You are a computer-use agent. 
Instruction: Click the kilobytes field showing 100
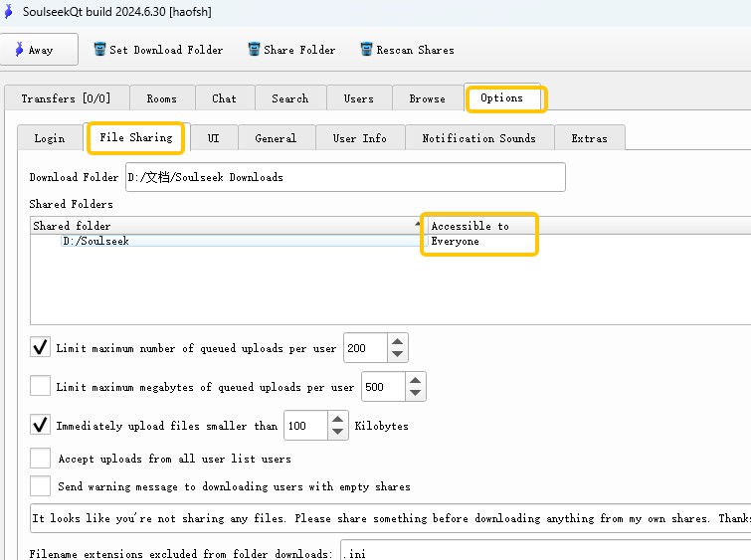click(305, 426)
